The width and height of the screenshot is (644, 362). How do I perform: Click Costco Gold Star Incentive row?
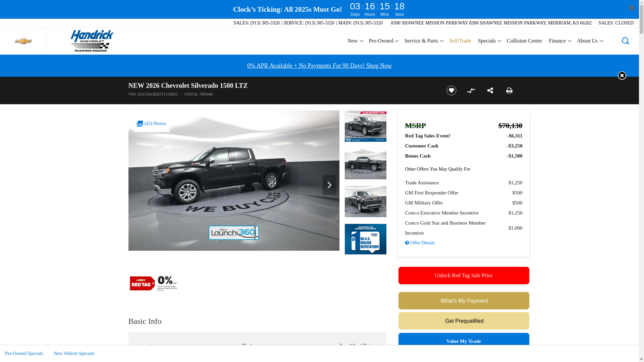pos(464,228)
